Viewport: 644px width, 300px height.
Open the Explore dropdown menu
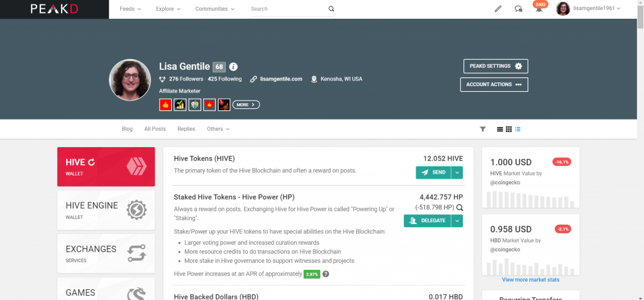[168, 9]
